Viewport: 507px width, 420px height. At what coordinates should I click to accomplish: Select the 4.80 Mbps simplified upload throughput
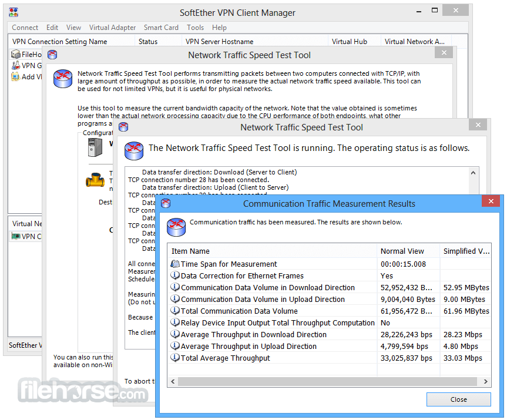[461, 346]
